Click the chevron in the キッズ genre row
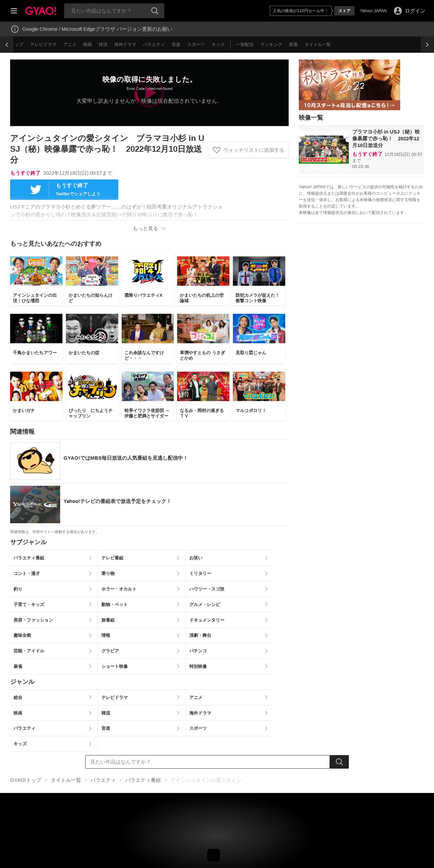The width and height of the screenshot is (434, 868). click(x=90, y=744)
